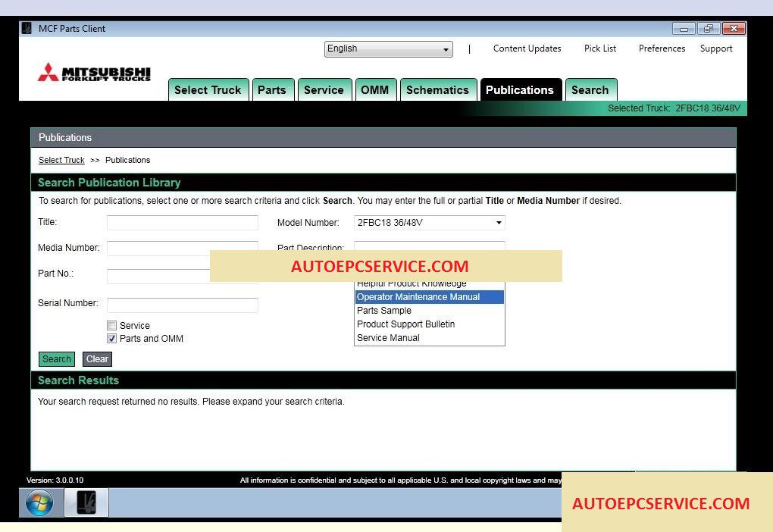
Task: Click the MCF Parts Client title bar icon
Action: click(x=27, y=28)
